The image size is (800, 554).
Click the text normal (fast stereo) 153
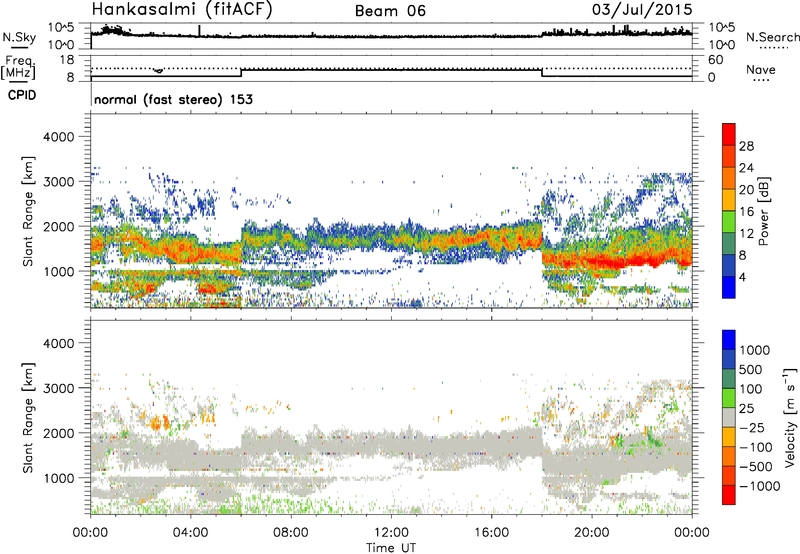click(x=173, y=100)
